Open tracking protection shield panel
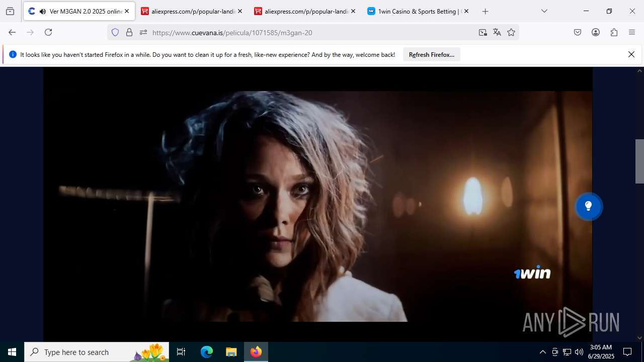Viewport: 644px width, 362px height. coord(115,32)
